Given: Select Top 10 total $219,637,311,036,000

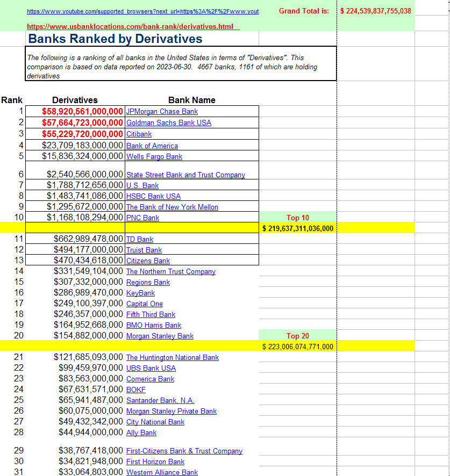Looking at the screenshot, I should pyautogui.click(x=298, y=228).
